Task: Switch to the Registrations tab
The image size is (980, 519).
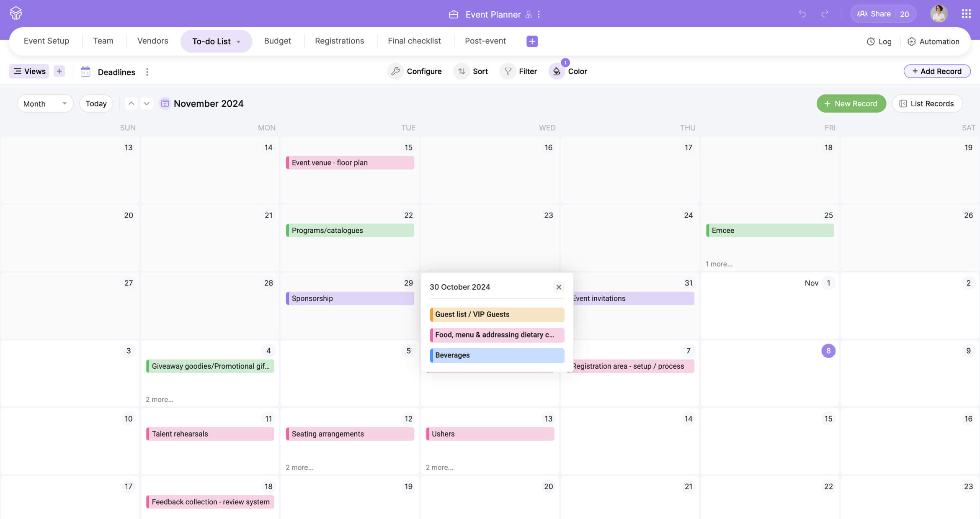Action: [x=339, y=41]
